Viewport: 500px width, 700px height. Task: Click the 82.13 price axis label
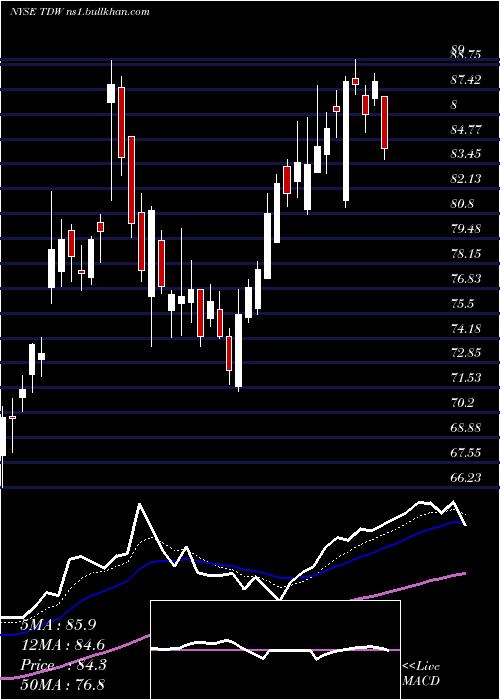click(x=466, y=179)
